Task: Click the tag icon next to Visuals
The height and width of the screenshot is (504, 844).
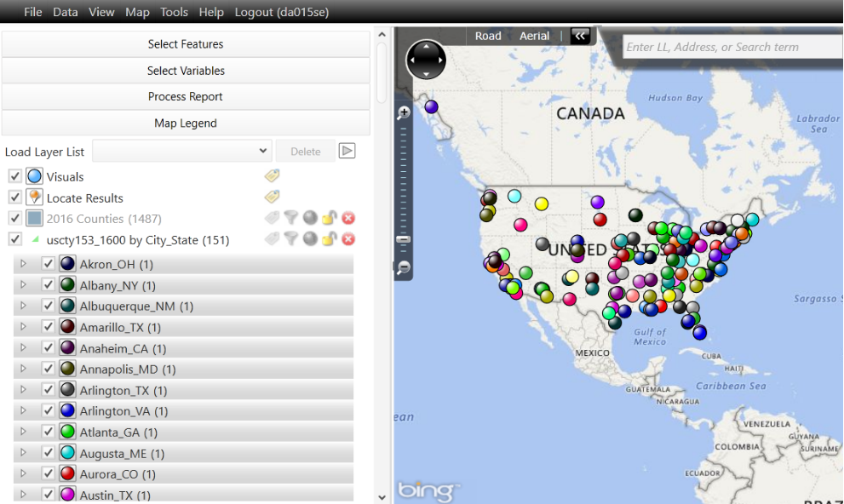Action: click(x=272, y=176)
